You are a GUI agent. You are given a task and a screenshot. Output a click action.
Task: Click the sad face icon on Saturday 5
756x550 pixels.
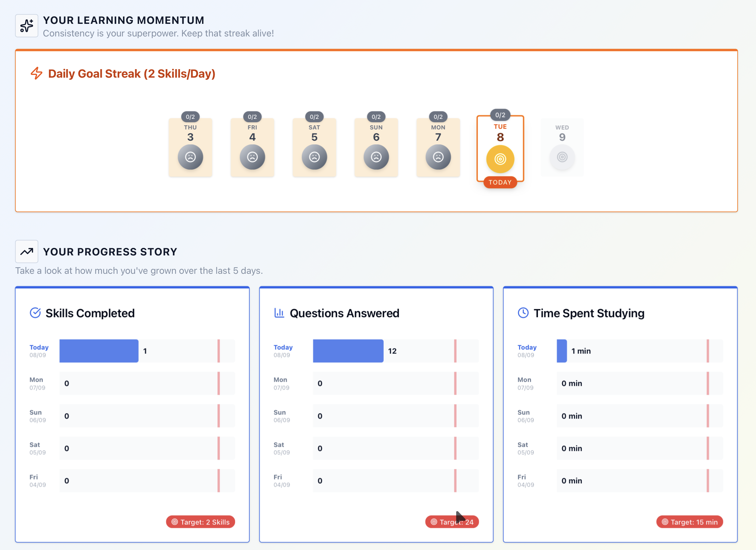(314, 157)
